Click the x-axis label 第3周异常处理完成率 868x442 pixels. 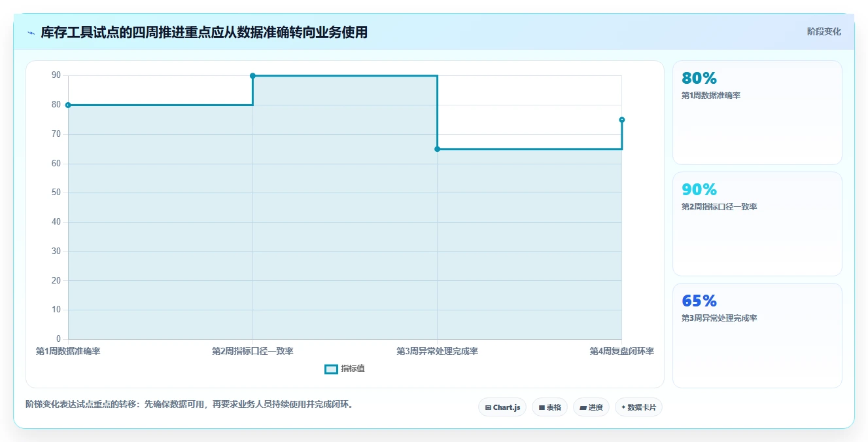tap(437, 351)
